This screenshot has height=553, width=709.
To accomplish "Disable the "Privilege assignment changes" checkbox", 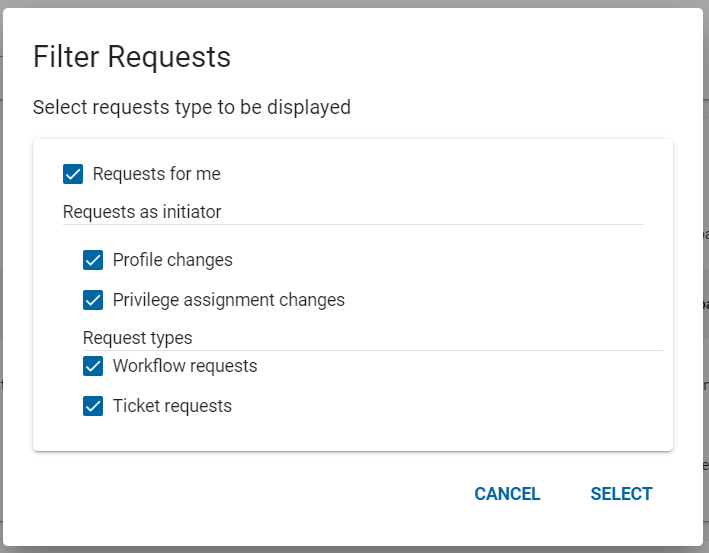I will pos(93,300).
